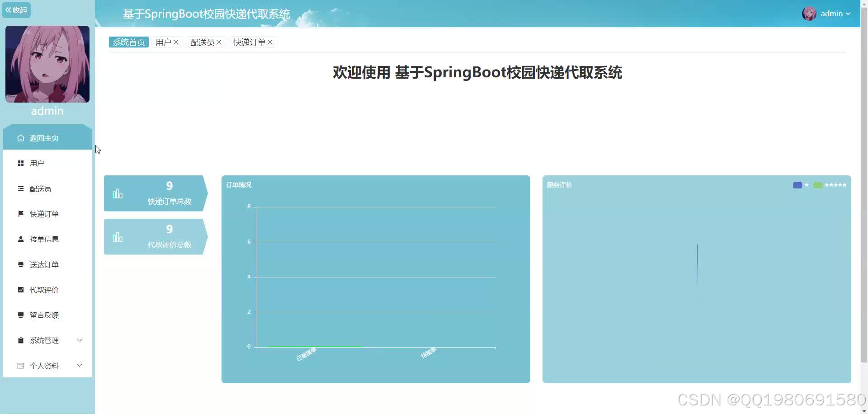
Task: Click the bar chart icon in 代取评价总数 card
Action: pyautogui.click(x=118, y=237)
